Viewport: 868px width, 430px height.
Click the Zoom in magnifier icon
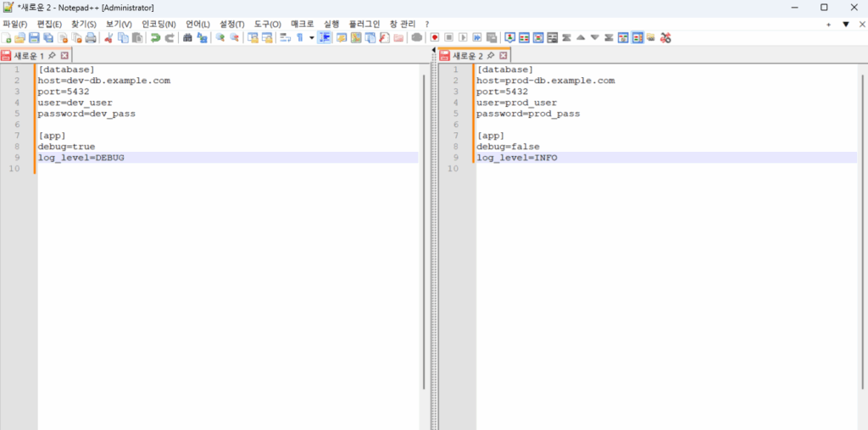(x=220, y=38)
